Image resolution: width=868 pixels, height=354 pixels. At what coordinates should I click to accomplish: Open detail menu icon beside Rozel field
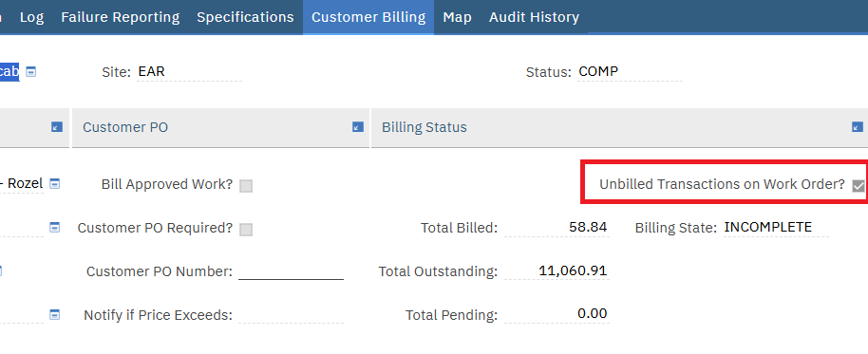click(x=54, y=183)
